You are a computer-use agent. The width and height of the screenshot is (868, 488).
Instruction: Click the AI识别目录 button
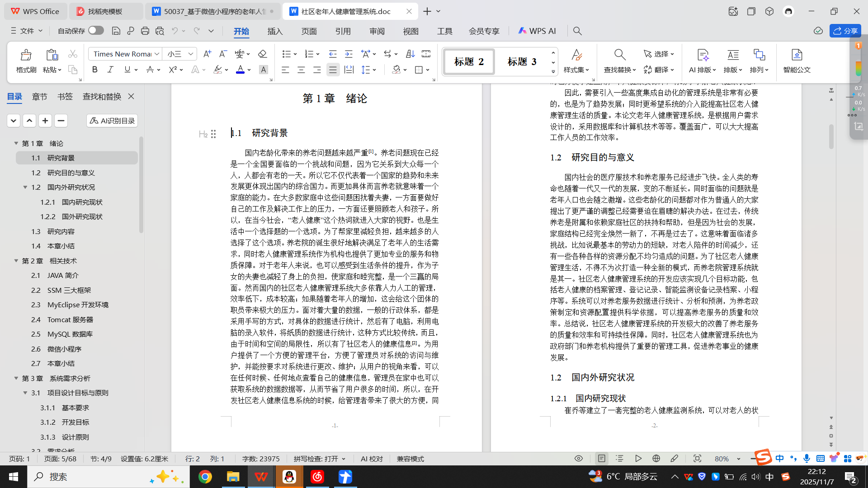[x=112, y=121]
